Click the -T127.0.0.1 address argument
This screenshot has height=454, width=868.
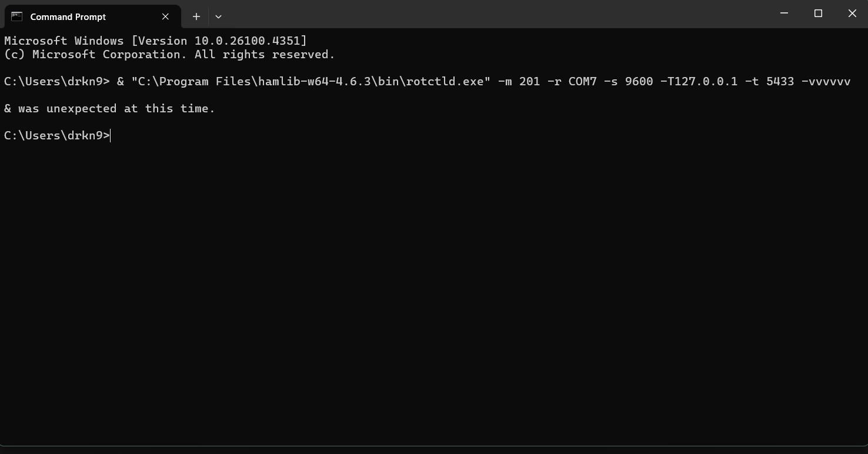(699, 81)
